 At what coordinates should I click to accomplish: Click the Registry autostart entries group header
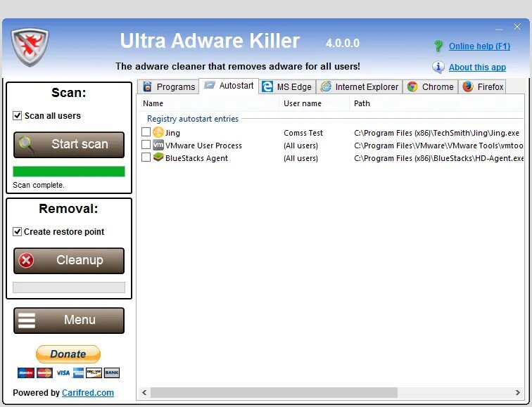(193, 119)
